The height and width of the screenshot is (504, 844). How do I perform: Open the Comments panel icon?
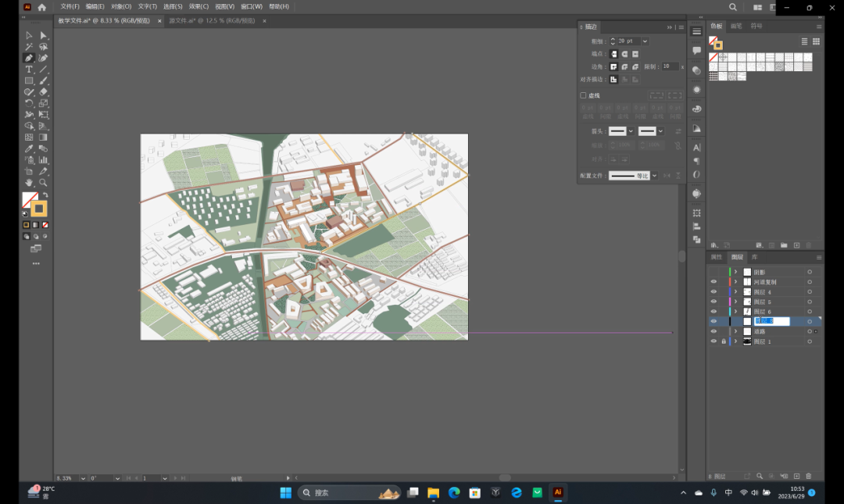pyautogui.click(x=696, y=51)
